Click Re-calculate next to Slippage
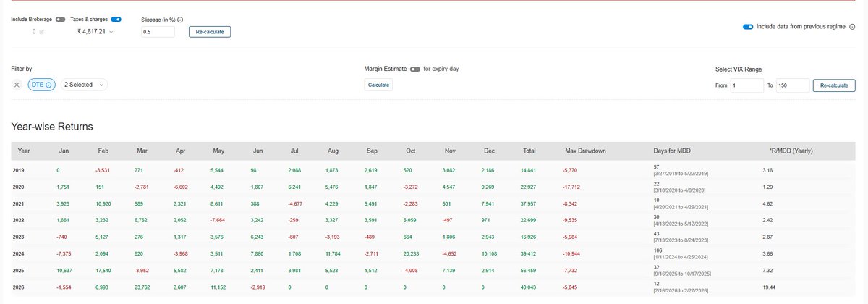 (x=210, y=32)
